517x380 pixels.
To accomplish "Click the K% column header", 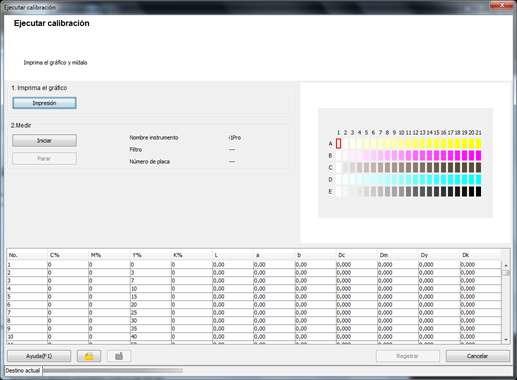I will coord(192,255).
